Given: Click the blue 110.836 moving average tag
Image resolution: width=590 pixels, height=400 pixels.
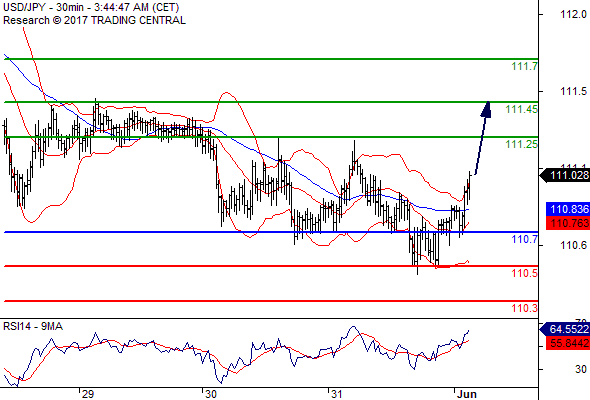Looking at the screenshot, I should click(568, 209).
